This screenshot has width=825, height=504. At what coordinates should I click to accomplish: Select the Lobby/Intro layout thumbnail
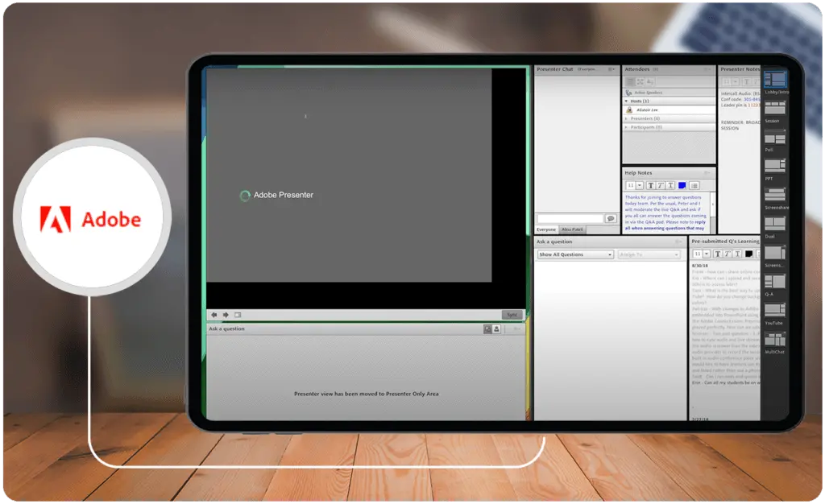tap(775, 80)
